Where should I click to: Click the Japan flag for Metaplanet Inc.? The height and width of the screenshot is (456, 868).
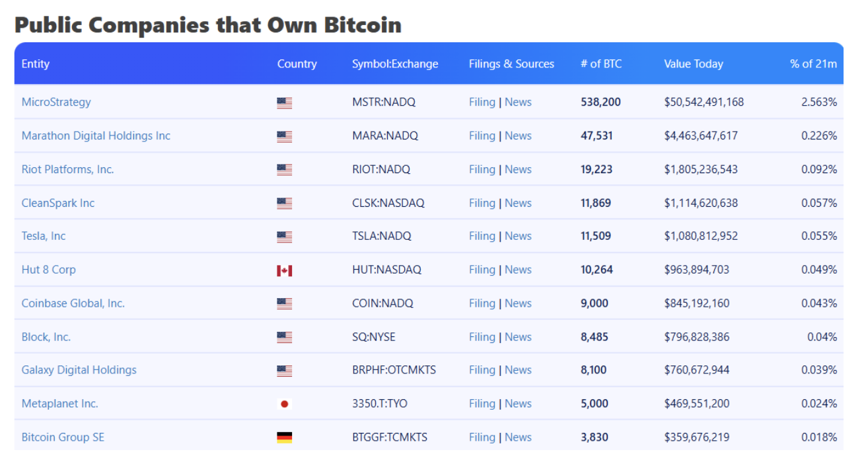[x=284, y=404]
